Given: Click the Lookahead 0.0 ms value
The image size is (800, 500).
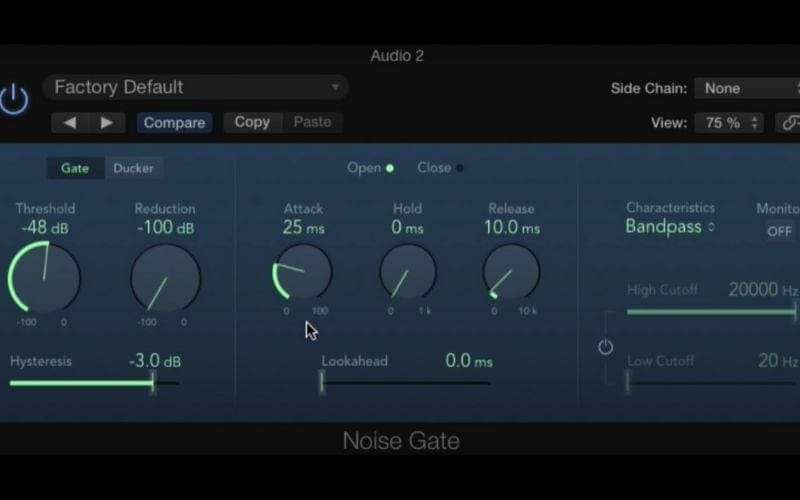Looking at the screenshot, I should [469, 361].
